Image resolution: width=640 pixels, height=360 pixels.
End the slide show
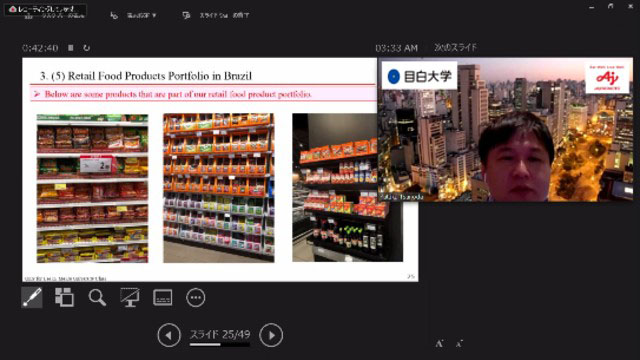click(224, 16)
